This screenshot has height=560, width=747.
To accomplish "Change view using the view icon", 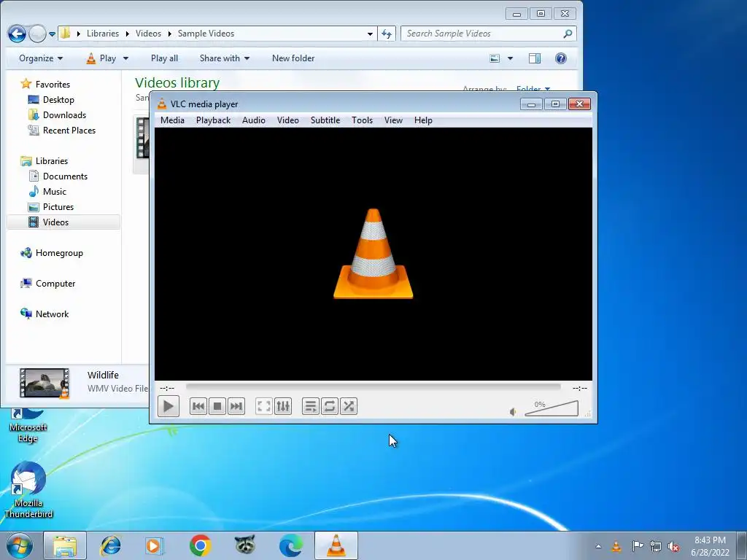I will coord(495,58).
